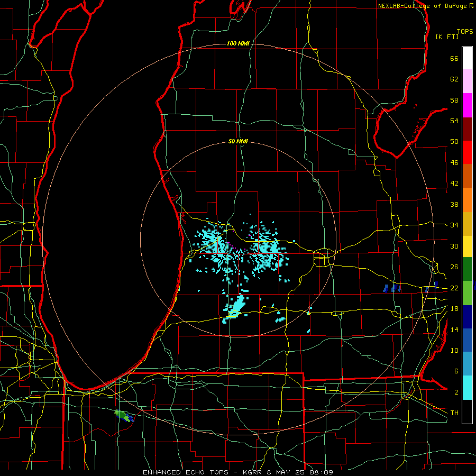Click the 34 value on the legend
The image size is (476, 476).
point(454,225)
